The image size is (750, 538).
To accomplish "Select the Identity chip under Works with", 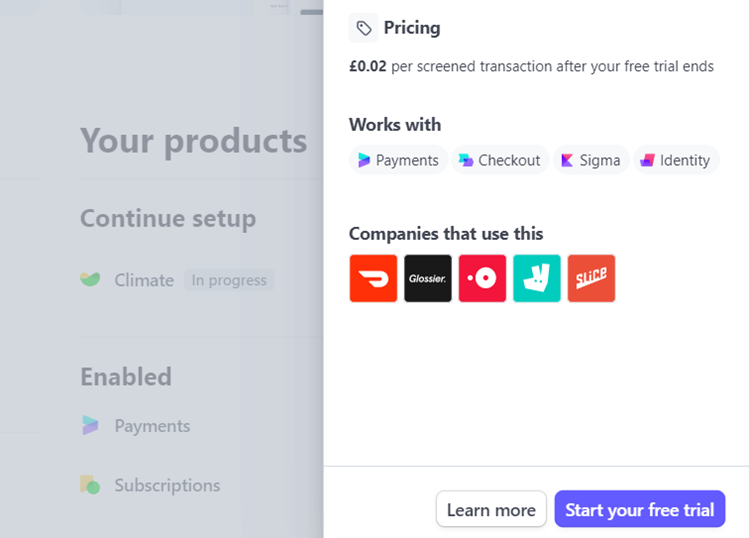I will tap(676, 160).
